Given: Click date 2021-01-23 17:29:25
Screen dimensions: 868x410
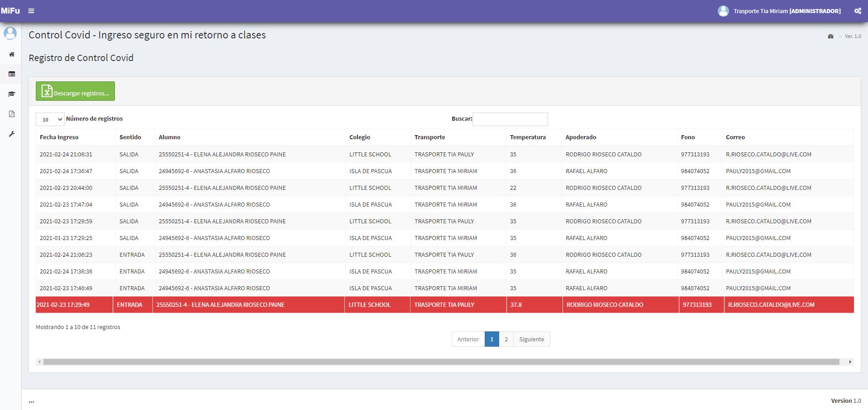Looking at the screenshot, I should coord(66,238).
